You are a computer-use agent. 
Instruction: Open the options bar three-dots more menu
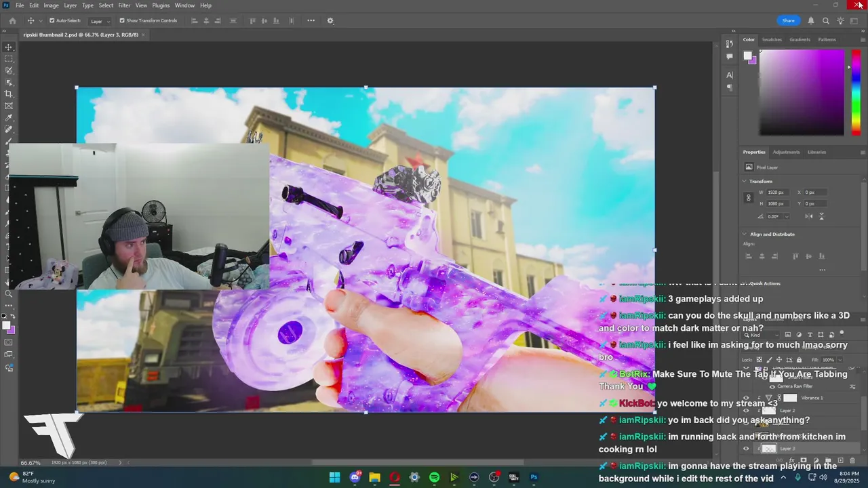click(x=311, y=20)
